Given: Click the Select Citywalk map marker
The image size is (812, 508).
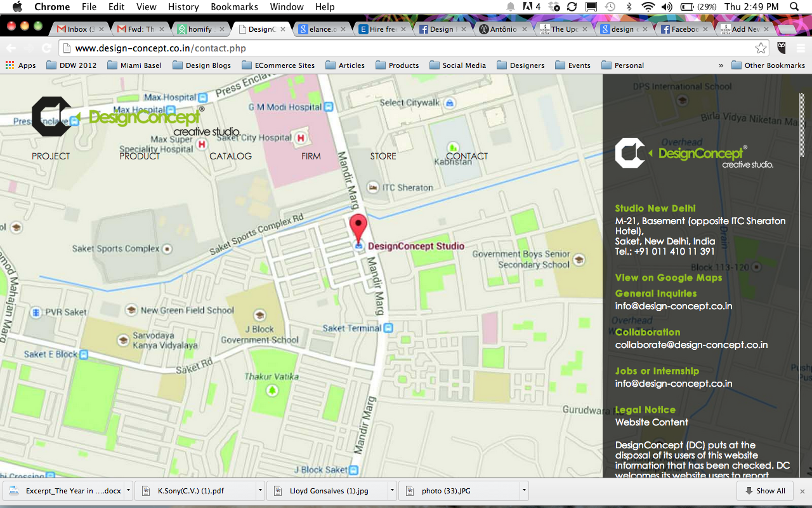Looking at the screenshot, I should (449, 103).
